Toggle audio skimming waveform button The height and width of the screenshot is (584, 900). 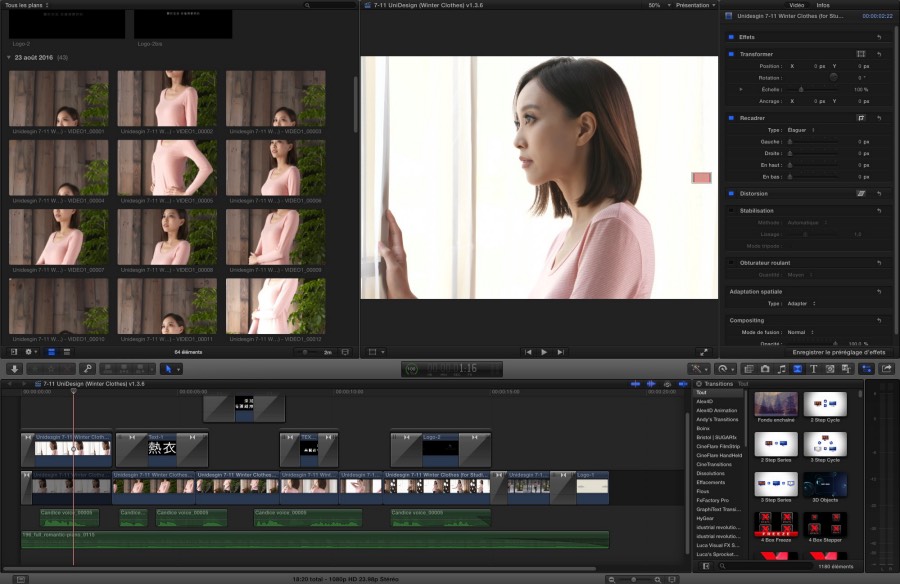click(x=651, y=384)
